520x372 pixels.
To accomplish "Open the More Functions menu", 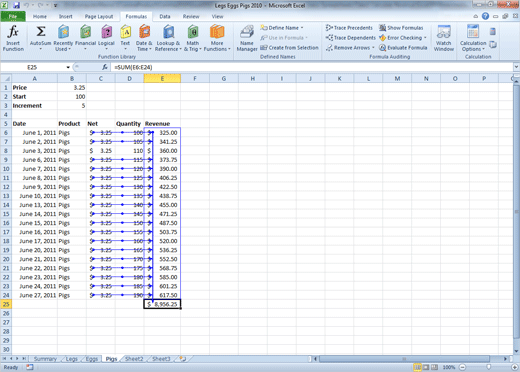I will (x=217, y=38).
